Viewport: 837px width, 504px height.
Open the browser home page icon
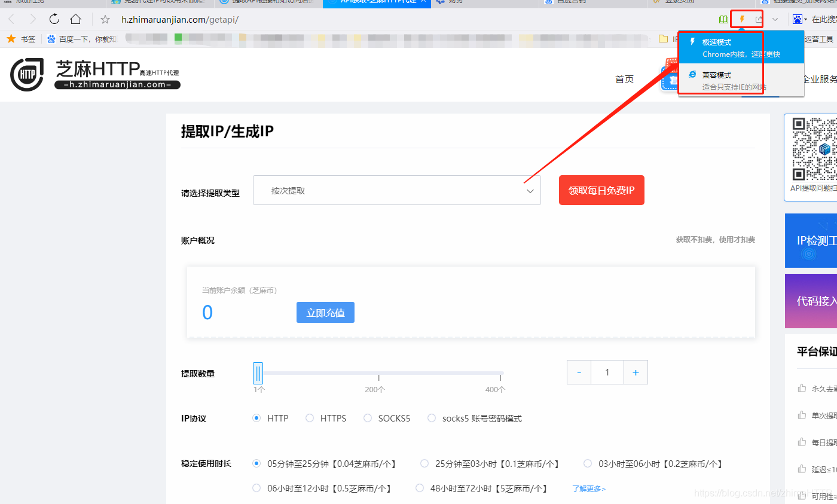click(x=76, y=19)
